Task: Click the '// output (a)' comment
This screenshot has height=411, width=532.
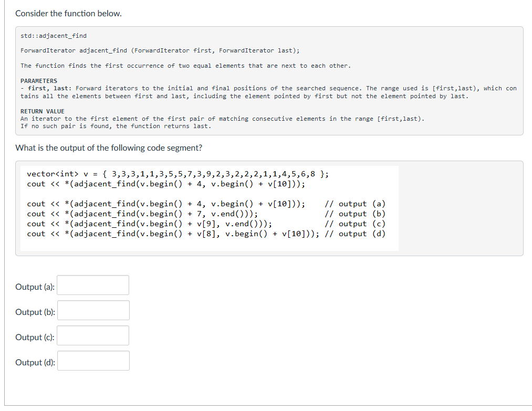Action: [355, 204]
